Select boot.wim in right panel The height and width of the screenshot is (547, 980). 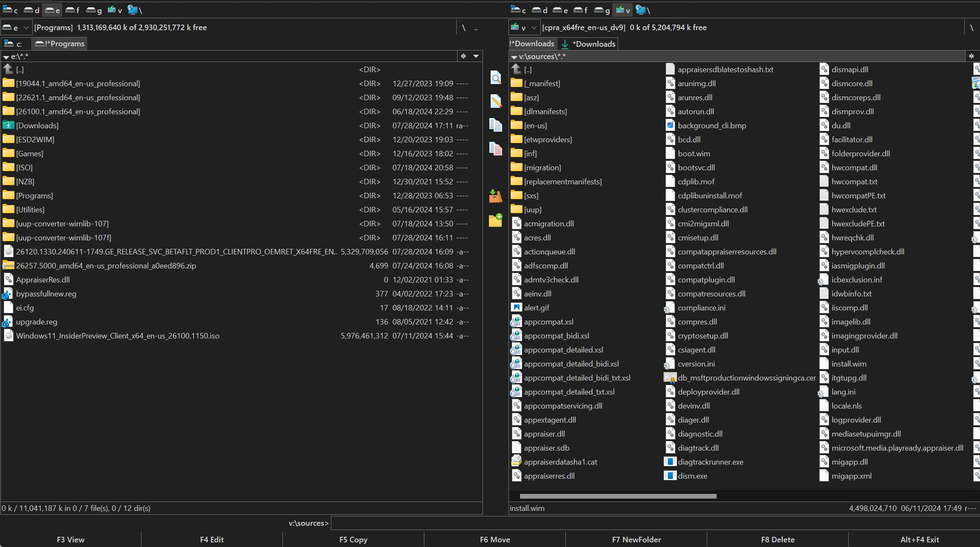tap(693, 154)
